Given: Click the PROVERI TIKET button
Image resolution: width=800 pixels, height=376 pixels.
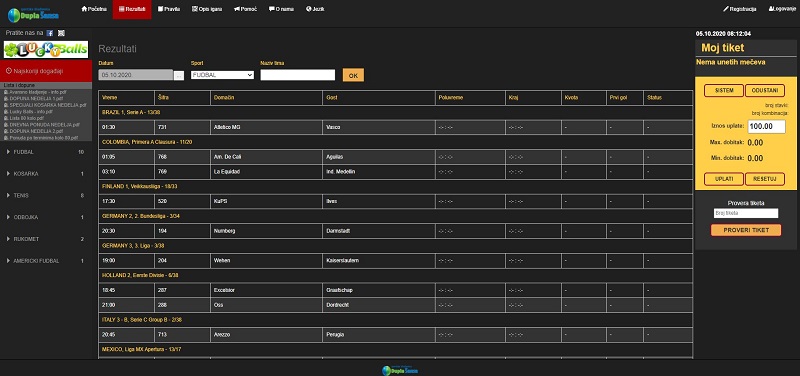Looking at the screenshot, I should [746, 230].
